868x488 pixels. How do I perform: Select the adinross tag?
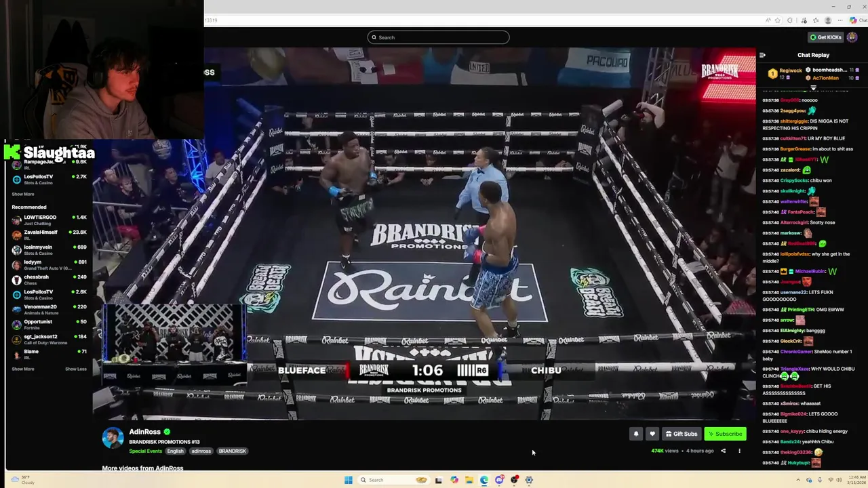[x=201, y=451]
